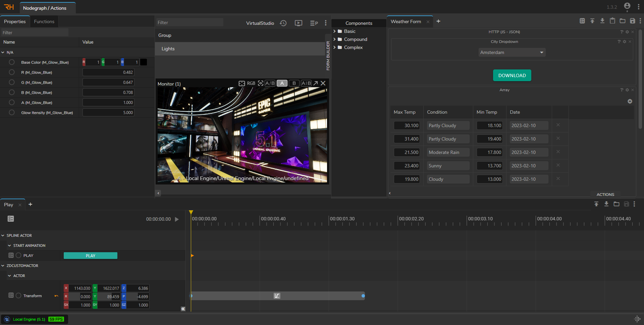Toggle the Glow Itensity radio button
Image resolution: width=644 pixels, height=325 pixels.
click(x=12, y=112)
